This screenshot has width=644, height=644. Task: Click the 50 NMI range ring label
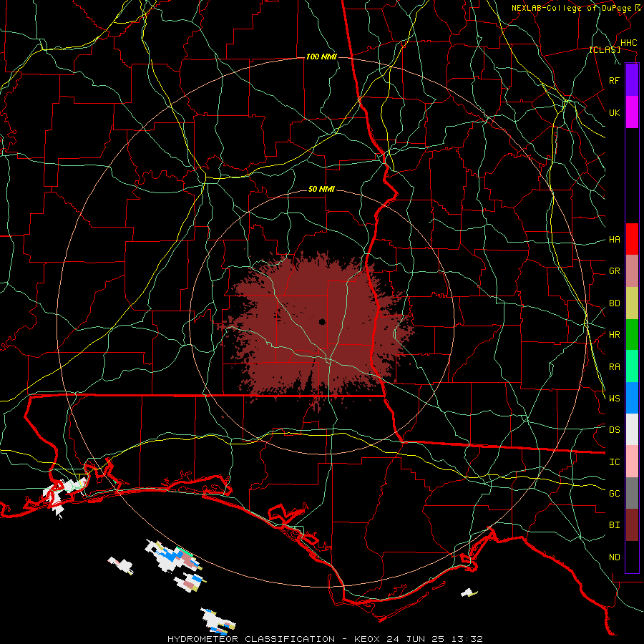[321, 190]
